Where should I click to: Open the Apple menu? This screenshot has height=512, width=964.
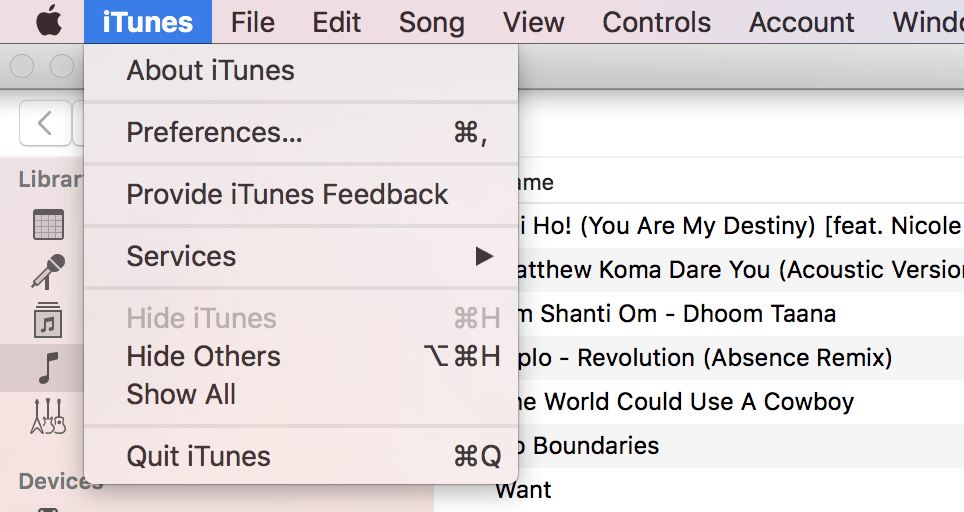coord(49,21)
